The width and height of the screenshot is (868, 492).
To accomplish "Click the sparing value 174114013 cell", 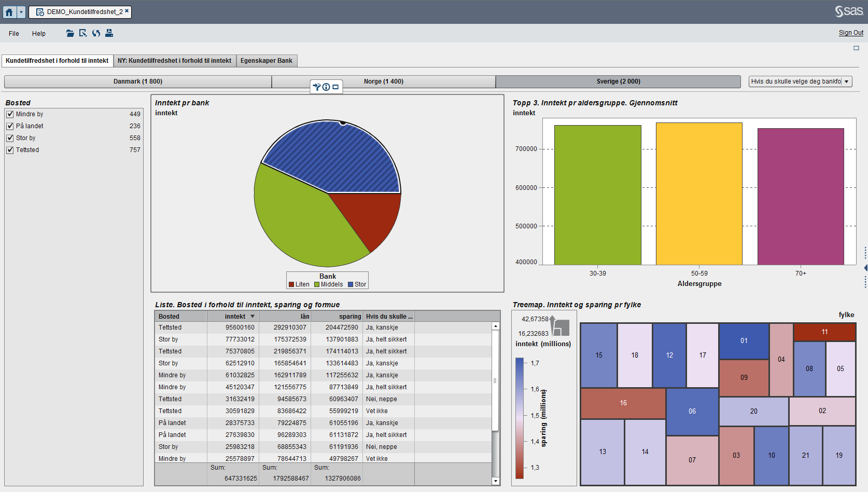I will 337,351.
